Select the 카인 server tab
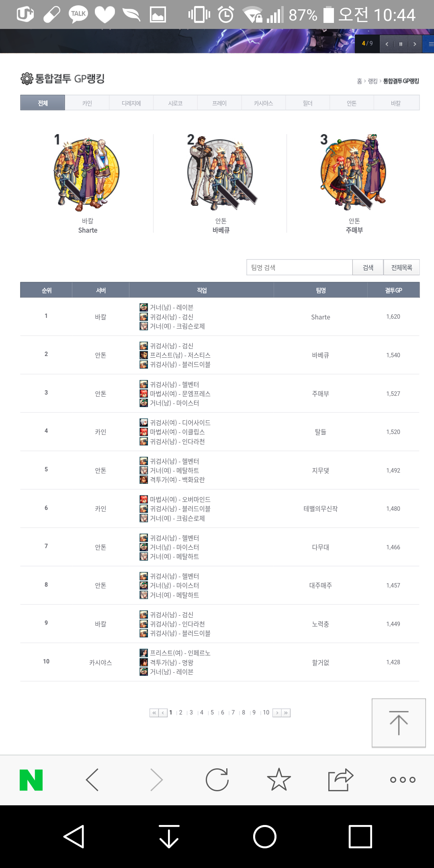434x868 pixels. [87, 103]
